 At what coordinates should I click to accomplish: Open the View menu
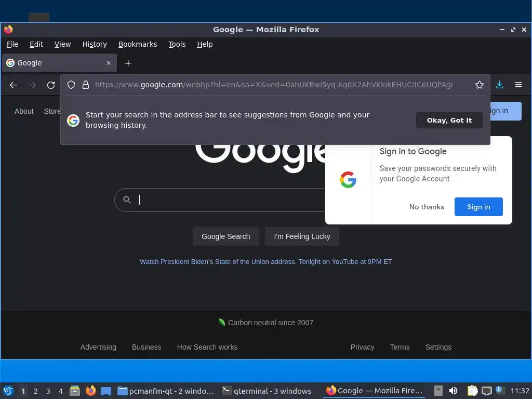tap(62, 44)
